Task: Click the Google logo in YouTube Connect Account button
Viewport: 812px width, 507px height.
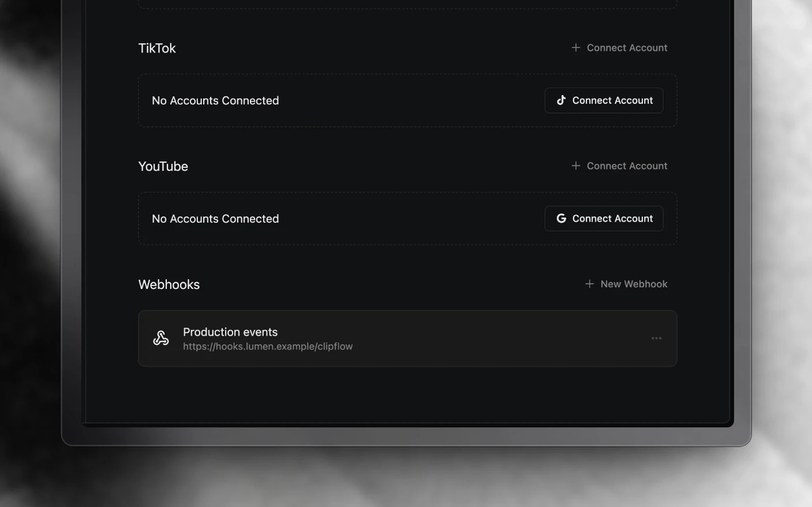Action: click(x=561, y=219)
